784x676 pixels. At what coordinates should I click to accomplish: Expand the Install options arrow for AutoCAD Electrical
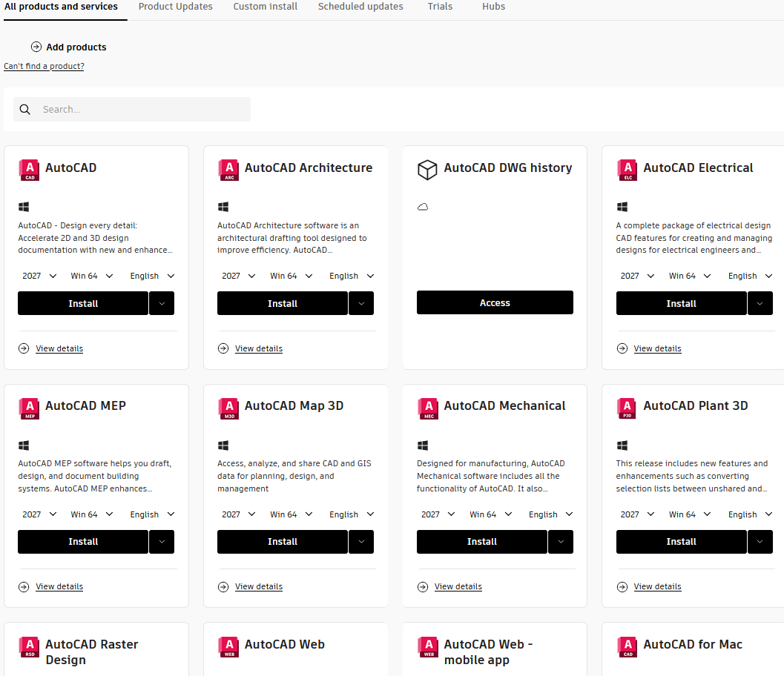760,303
